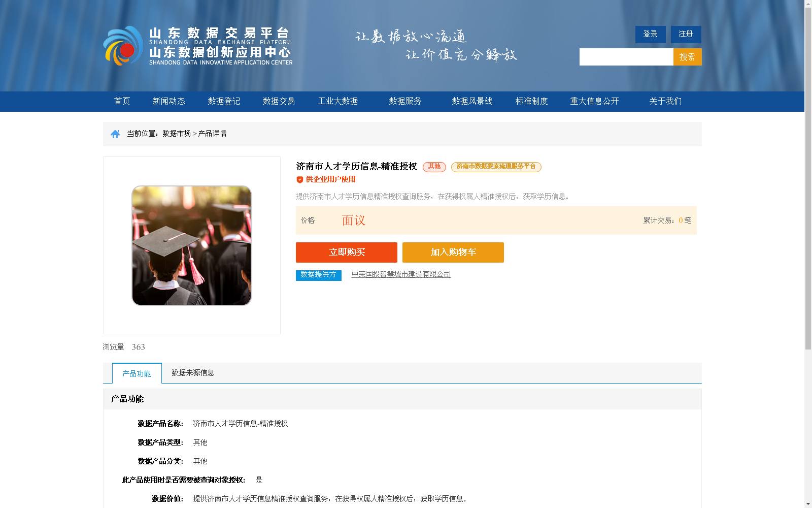Click the vertical page scrollbar
Viewport: 812px width, 508px height.
point(808,178)
